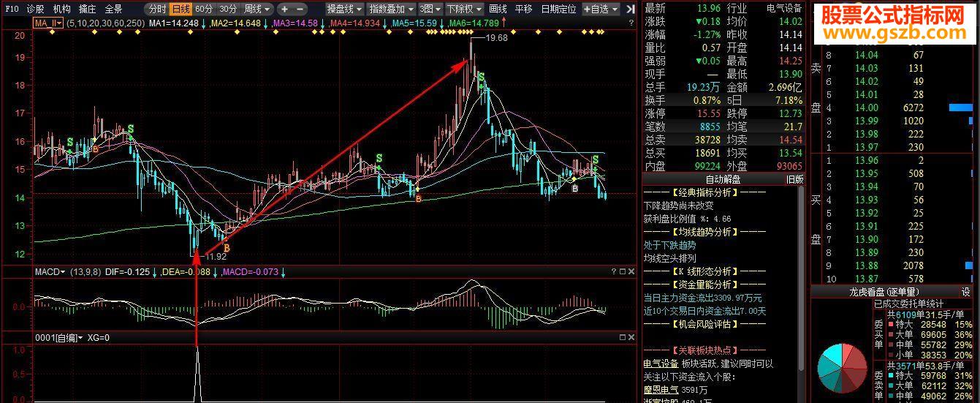Open the 下除权 adjustment dropdown
Image resolution: width=980 pixels, height=403 pixels.
[x=464, y=9]
